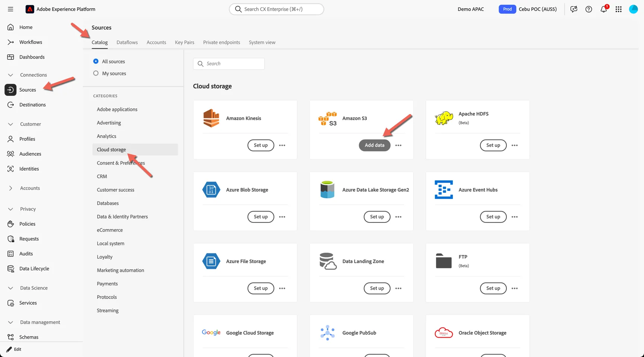Screen dimensions: 644x357
Task: Open the help question-mark icon
Action: click(589, 9)
